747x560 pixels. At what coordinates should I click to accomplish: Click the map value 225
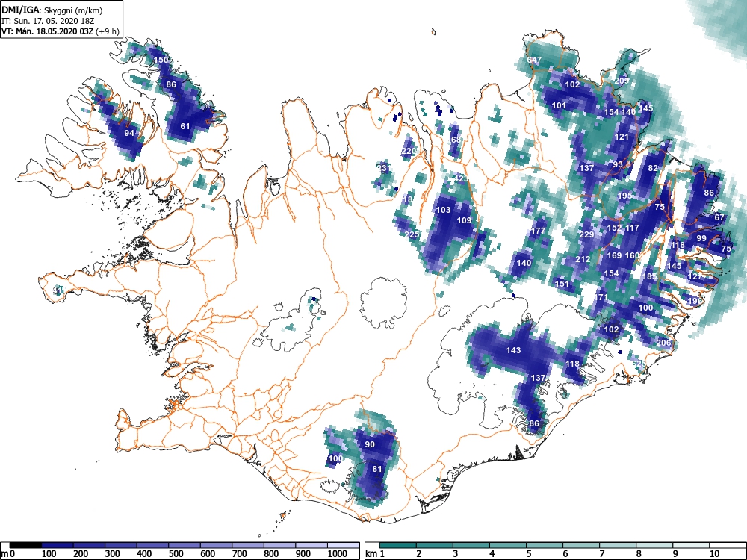412,234
